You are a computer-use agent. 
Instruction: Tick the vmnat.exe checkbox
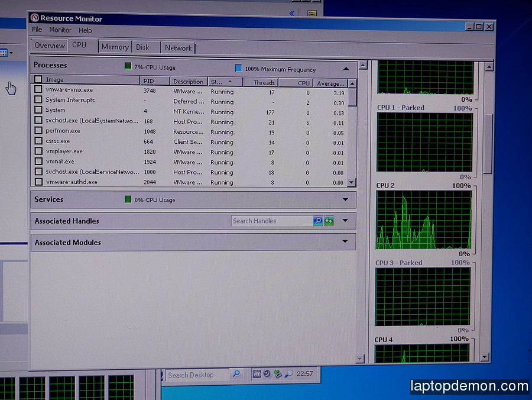point(38,162)
